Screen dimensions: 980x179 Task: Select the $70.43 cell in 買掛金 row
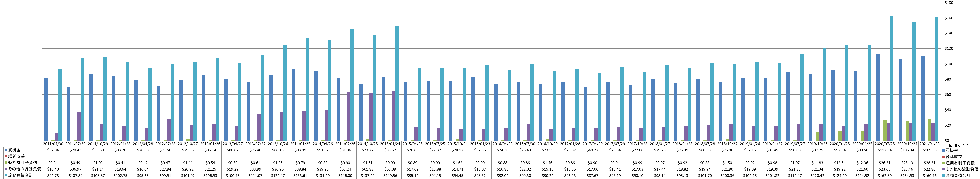pos(75,150)
